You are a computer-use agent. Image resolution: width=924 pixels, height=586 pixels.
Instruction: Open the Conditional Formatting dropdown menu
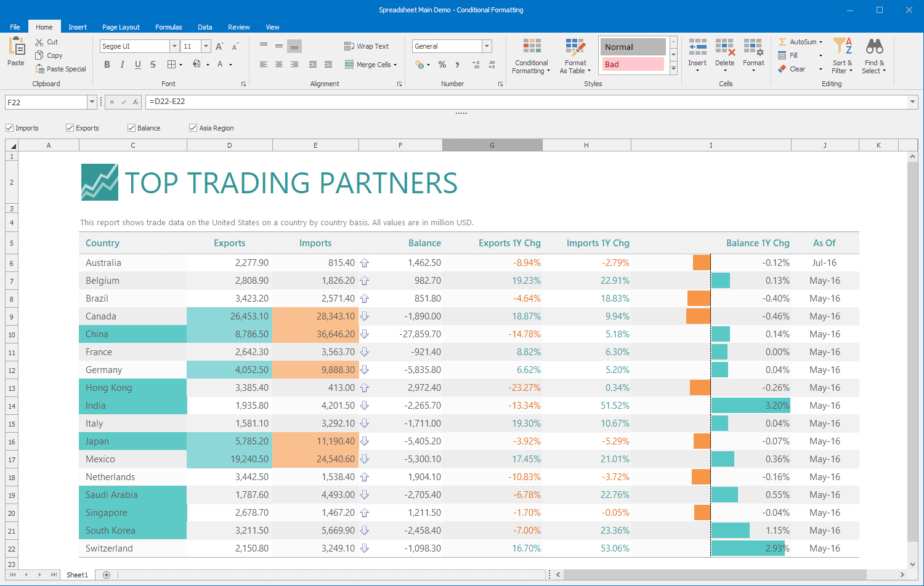[x=531, y=56]
